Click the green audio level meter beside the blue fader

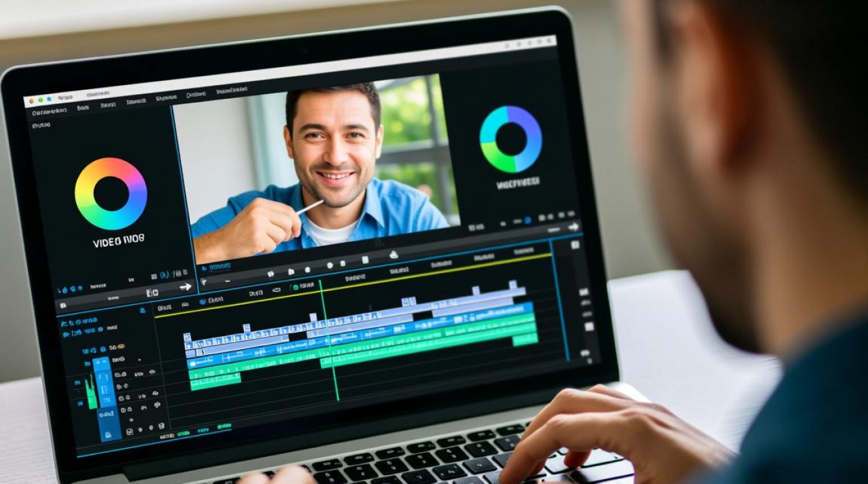(91, 394)
